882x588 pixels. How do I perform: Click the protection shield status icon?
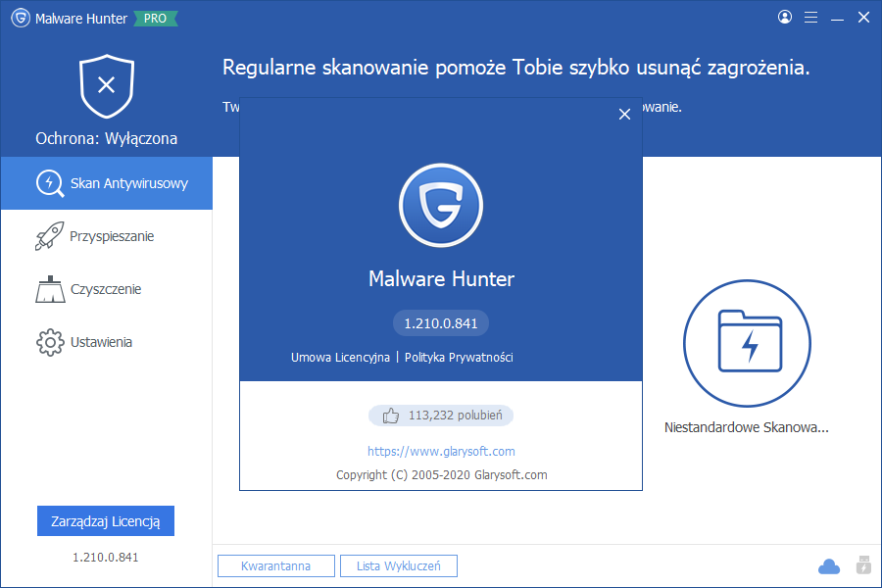coord(106,85)
